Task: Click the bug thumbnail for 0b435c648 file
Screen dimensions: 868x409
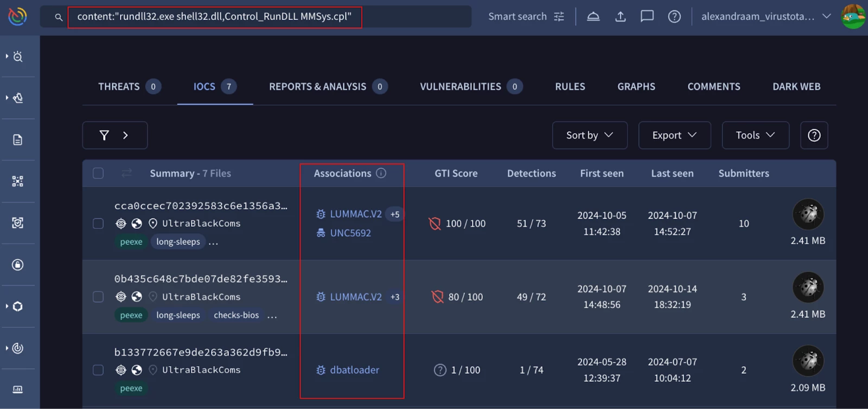Action: click(808, 287)
